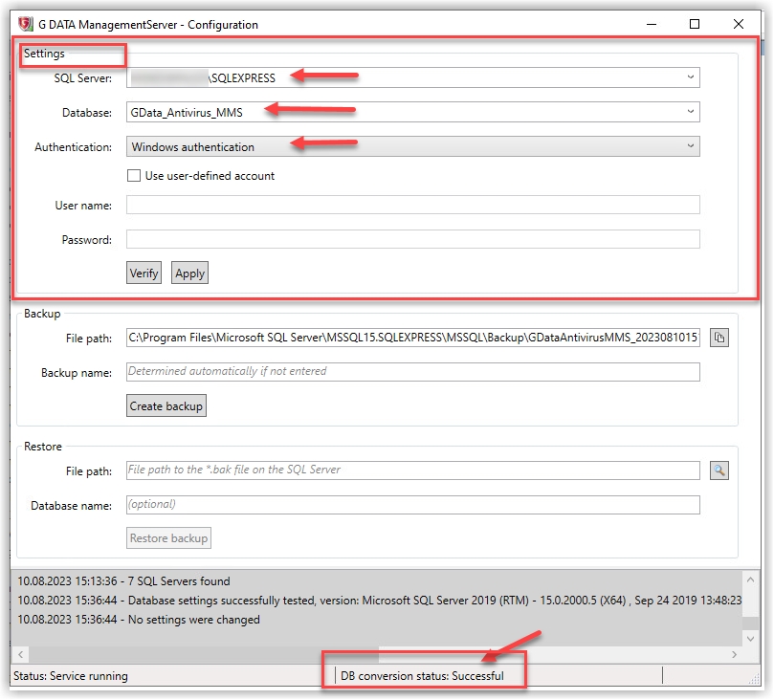Click into the Backup file path field

[x=412, y=338]
